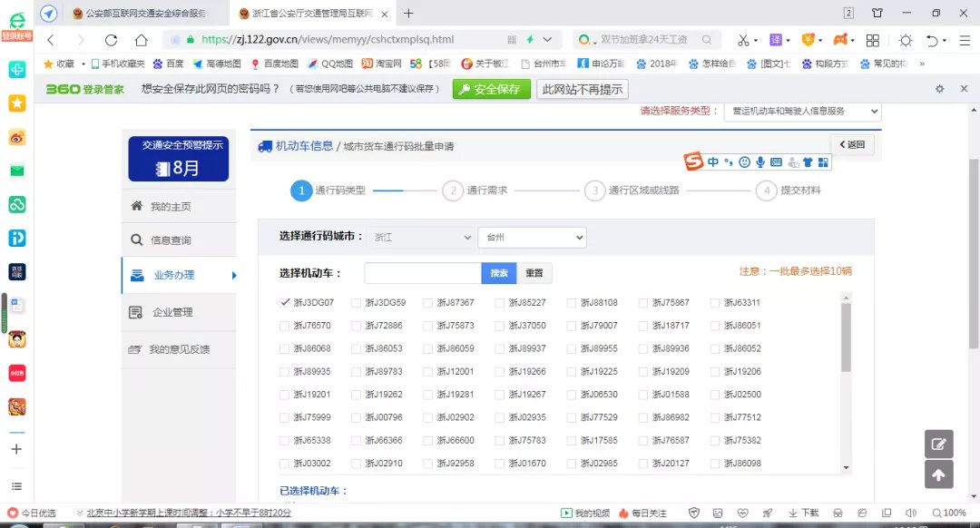Viewport: 980px width, 528px height.
Task: Check the 浙J3DG59 vehicle checkbox
Action: point(357,303)
